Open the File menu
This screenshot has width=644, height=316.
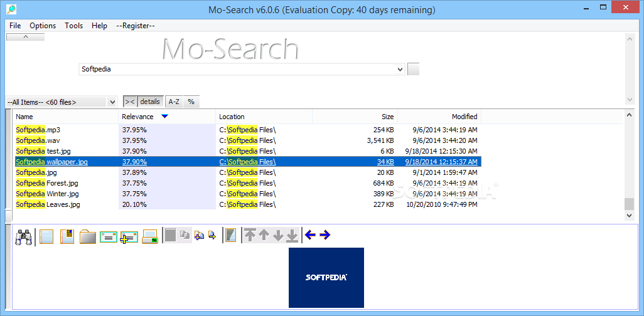[15, 26]
